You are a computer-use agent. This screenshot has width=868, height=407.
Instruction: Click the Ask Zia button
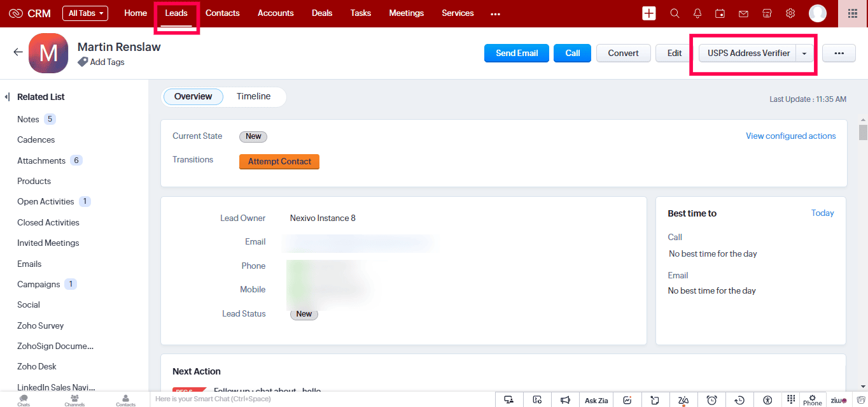596,401
